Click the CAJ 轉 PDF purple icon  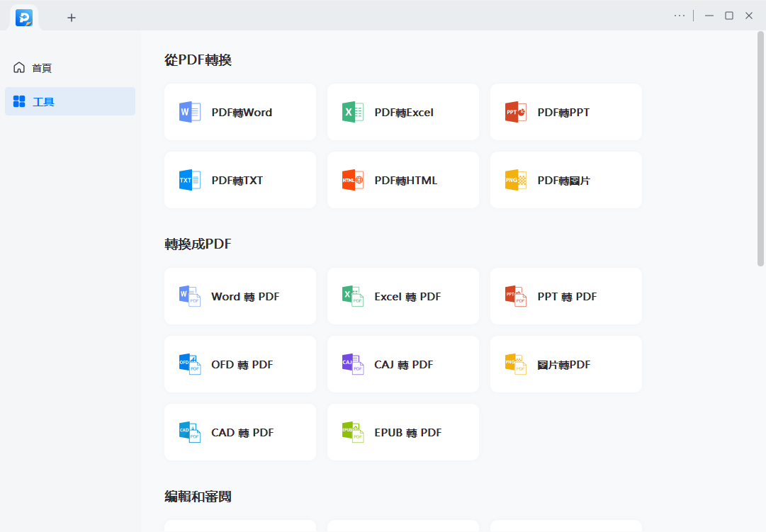click(x=353, y=364)
